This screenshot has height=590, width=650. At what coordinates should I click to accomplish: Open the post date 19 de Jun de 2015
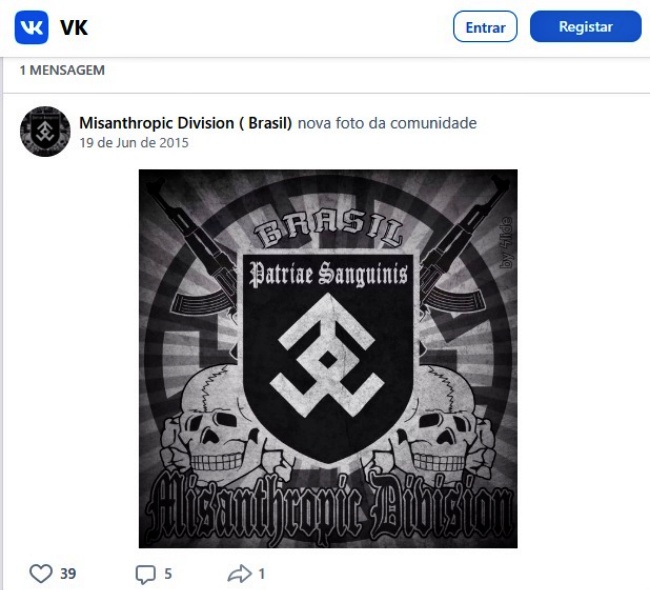tap(134, 143)
